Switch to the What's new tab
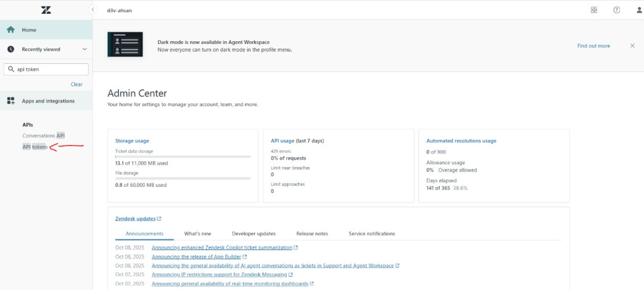This screenshot has height=290, width=644. (197, 234)
